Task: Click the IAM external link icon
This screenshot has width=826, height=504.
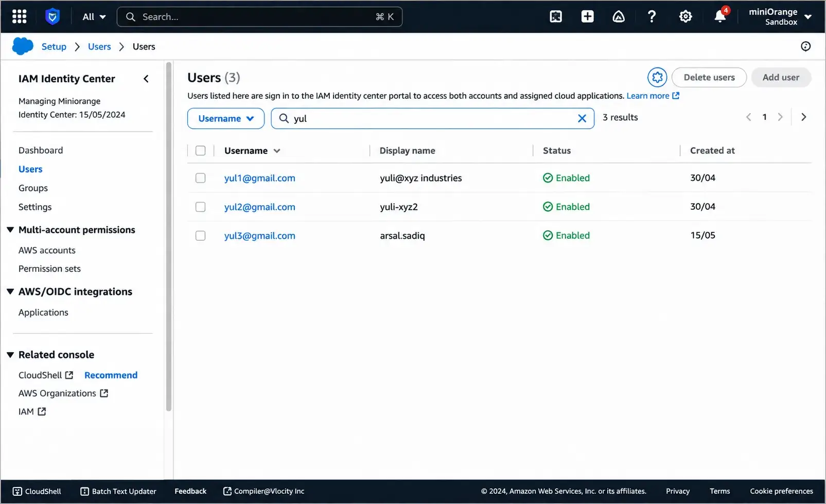Action: (x=42, y=411)
